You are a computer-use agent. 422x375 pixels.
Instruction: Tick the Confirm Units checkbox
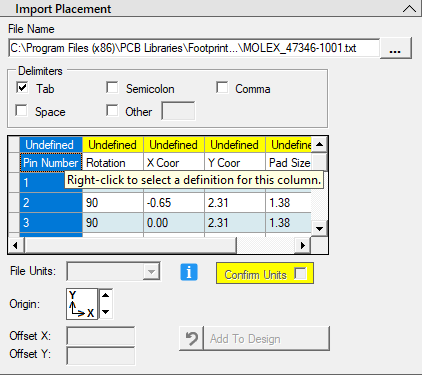pyautogui.click(x=300, y=274)
